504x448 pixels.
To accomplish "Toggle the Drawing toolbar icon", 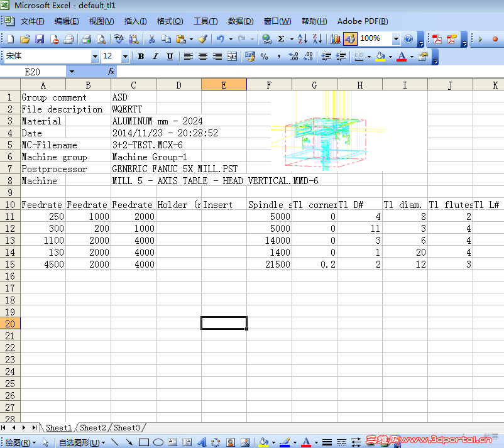I will click(350, 39).
